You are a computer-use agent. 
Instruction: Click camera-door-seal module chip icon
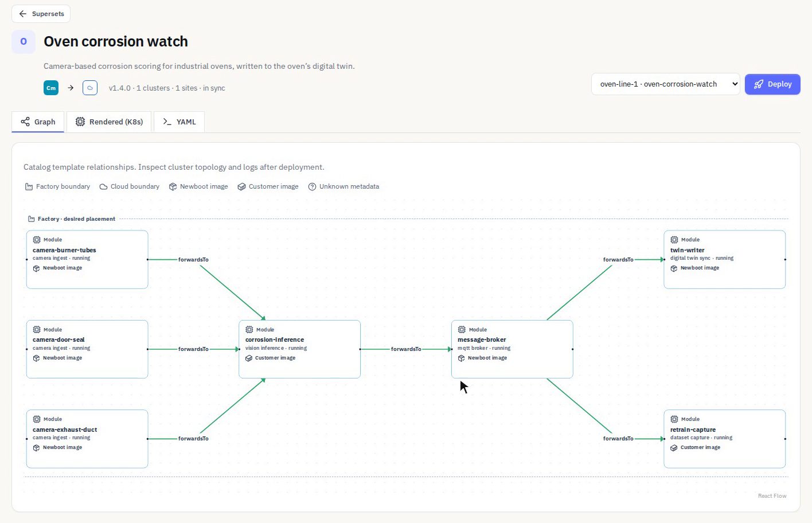point(37,330)
